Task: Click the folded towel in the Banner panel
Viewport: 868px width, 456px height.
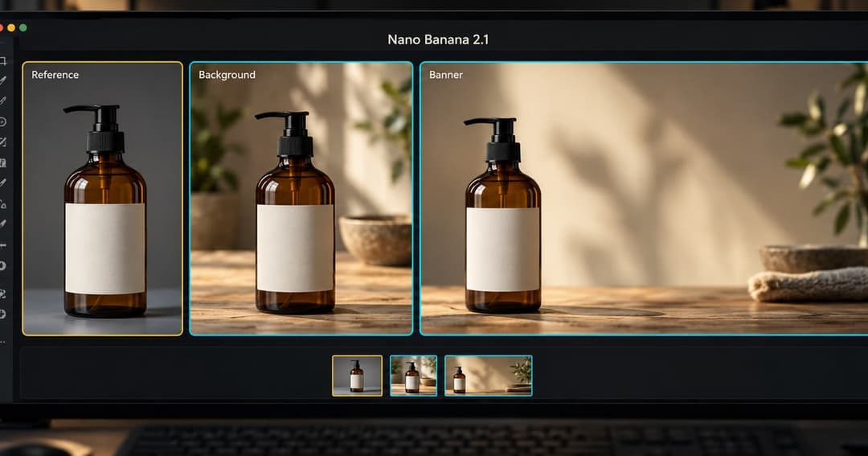Action: click(x=809, y=285)
